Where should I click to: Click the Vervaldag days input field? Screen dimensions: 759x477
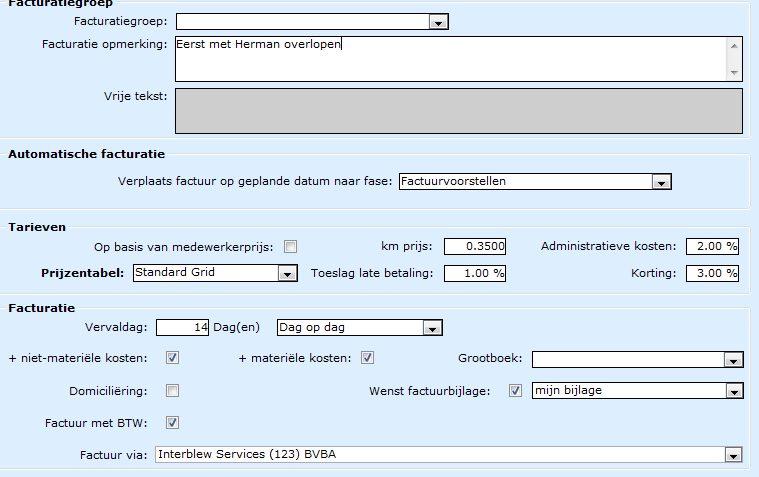click(183, 328)
